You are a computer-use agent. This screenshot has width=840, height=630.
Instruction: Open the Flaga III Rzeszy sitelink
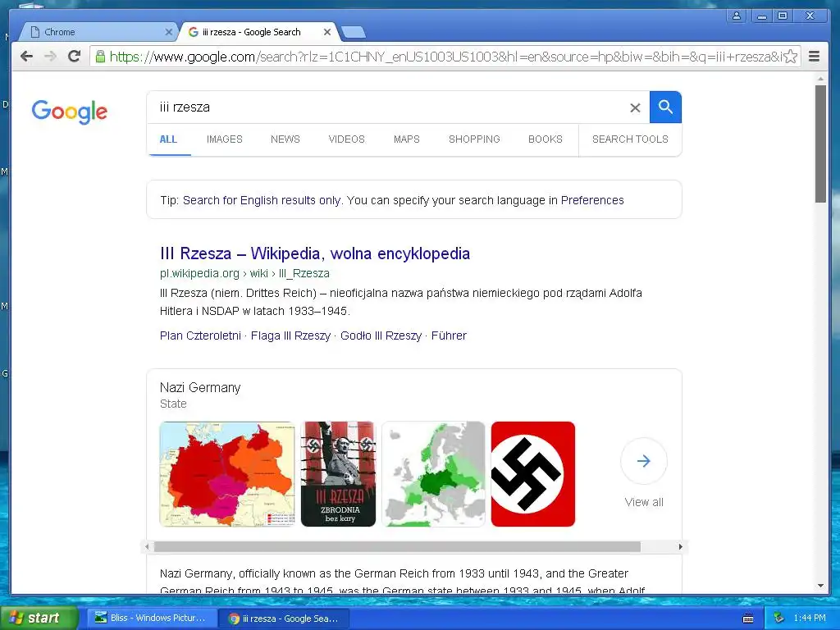point(291,336)
